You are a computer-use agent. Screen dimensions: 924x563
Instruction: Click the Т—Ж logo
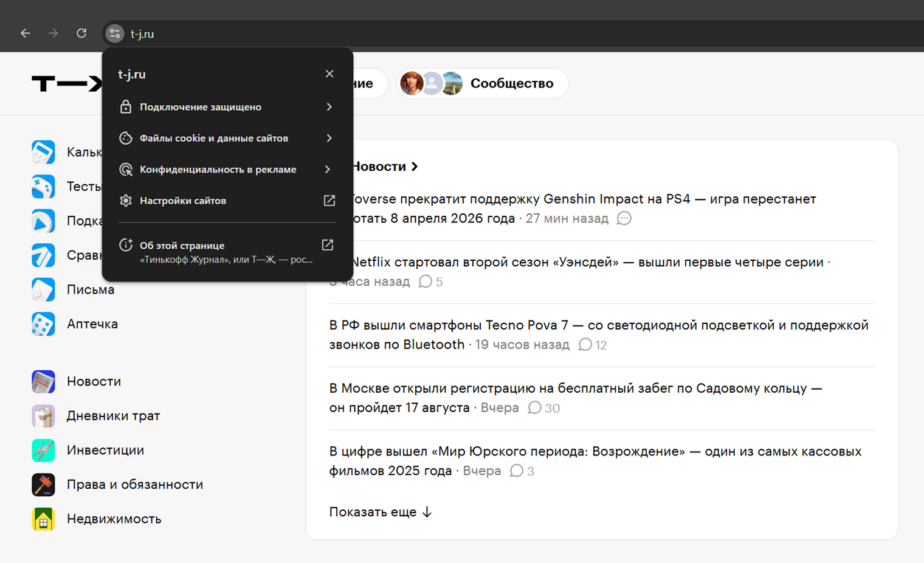pos(67,83)
